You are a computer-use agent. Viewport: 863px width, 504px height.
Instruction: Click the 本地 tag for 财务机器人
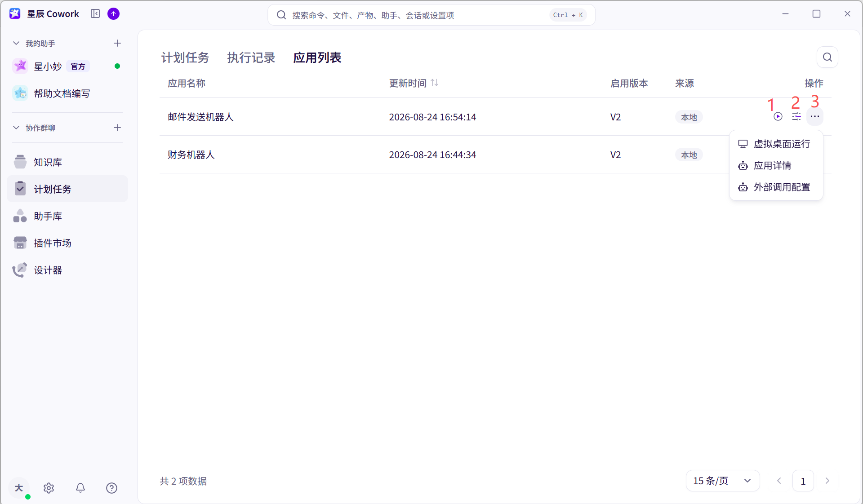pos(689,155)
